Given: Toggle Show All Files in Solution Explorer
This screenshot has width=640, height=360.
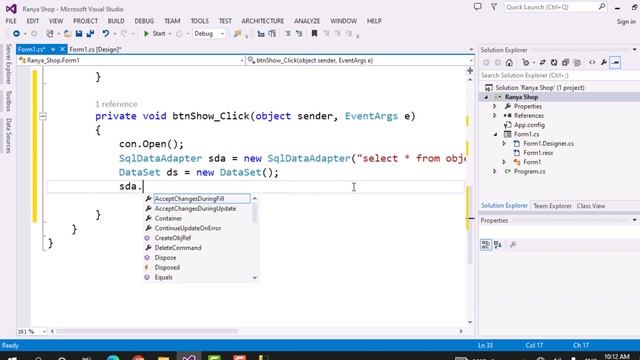Looking at the screenshot, I should 577,63.
